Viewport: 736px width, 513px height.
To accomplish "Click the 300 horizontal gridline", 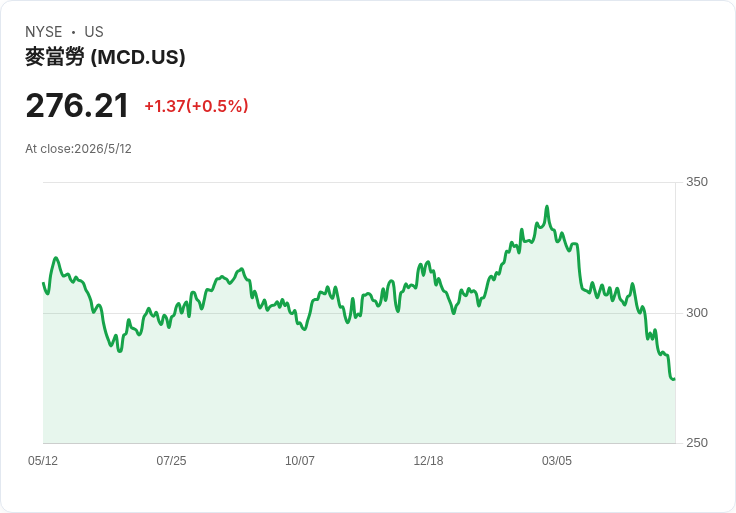I will pyautogui.click(x=359, y=313).
